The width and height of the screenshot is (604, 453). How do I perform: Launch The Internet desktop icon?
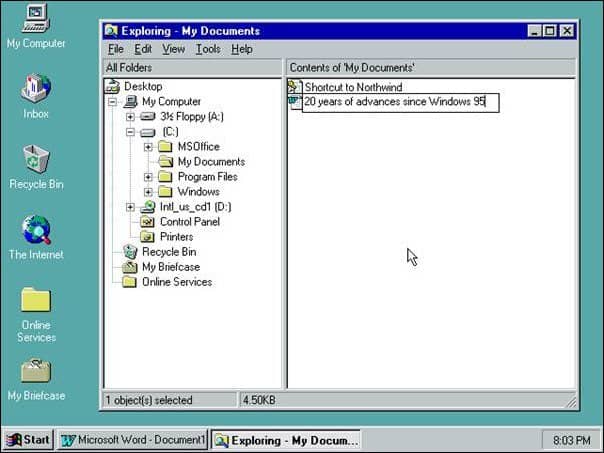click(36, 230)
